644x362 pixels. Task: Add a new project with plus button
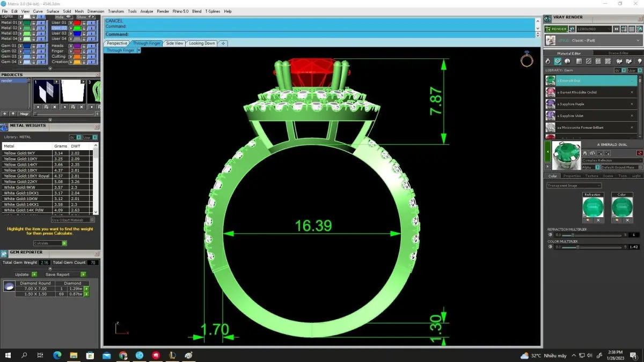pyautogui.click(x=4, y=114)
